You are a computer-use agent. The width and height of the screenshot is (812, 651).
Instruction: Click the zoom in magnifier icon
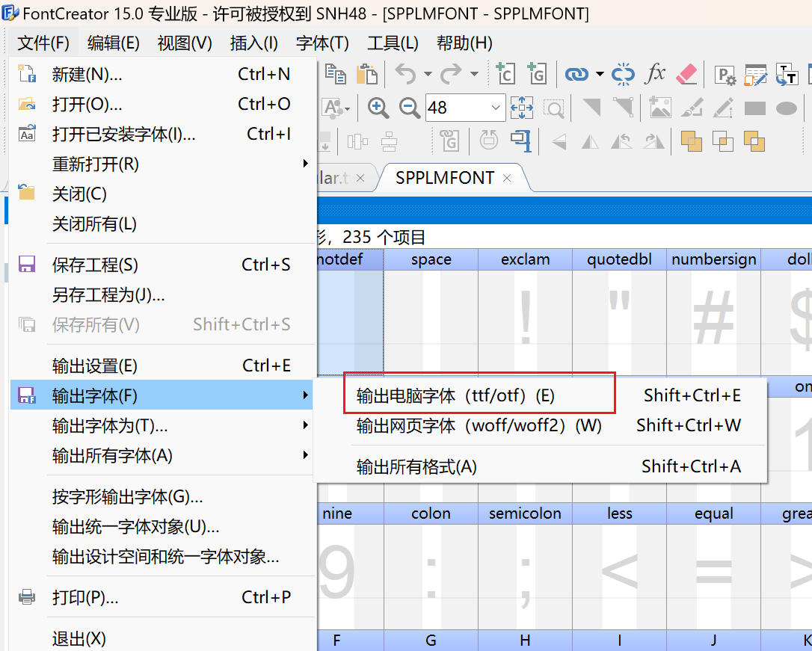pos(378,108)
